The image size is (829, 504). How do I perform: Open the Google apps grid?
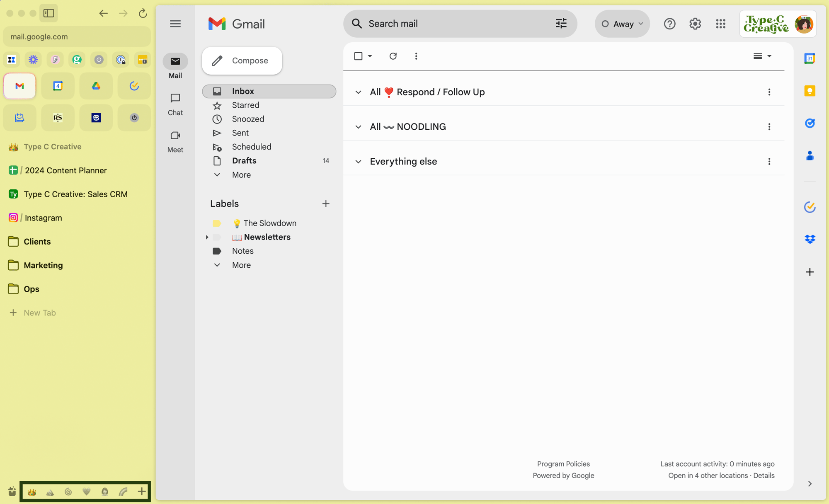tap(720, 24)
